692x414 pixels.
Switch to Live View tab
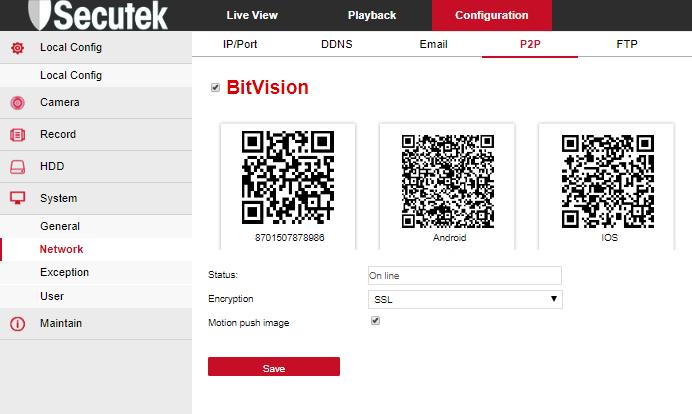click(x=252, y=15)
